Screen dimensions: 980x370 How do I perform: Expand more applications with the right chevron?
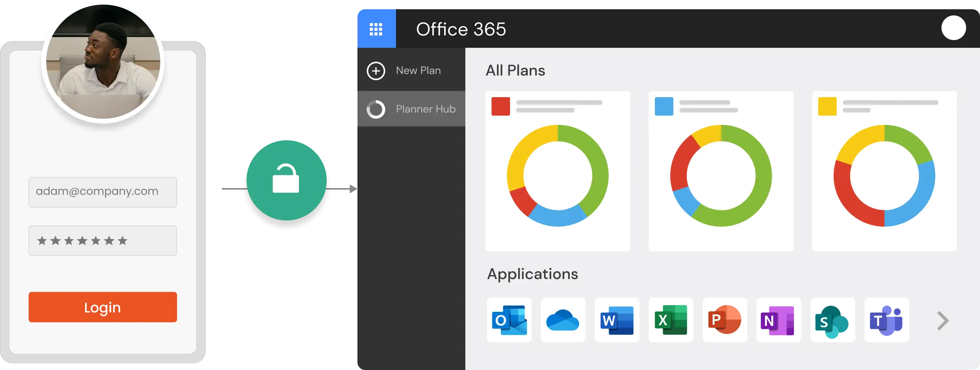tap(942, 320)
